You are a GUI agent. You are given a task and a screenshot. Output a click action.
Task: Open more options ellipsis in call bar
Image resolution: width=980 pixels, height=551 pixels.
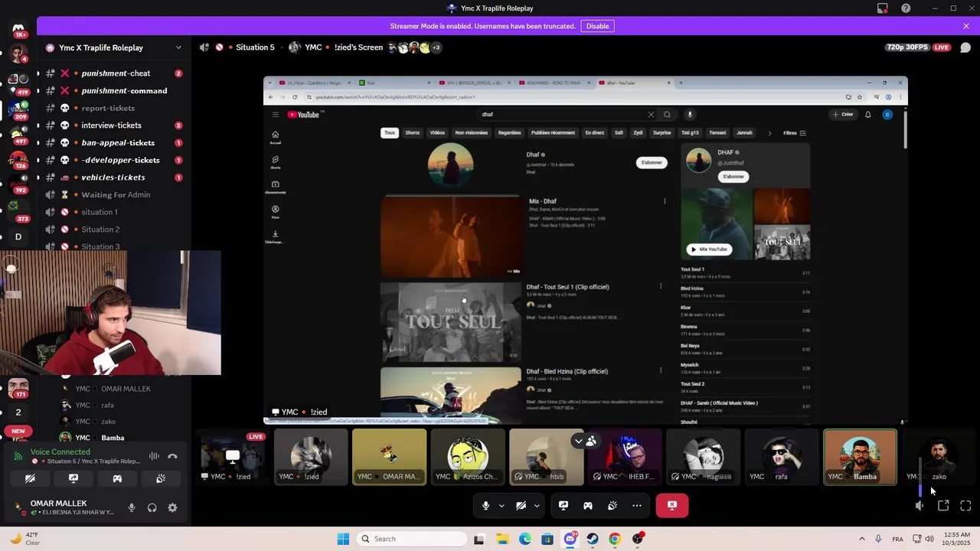tap(637, 505)
